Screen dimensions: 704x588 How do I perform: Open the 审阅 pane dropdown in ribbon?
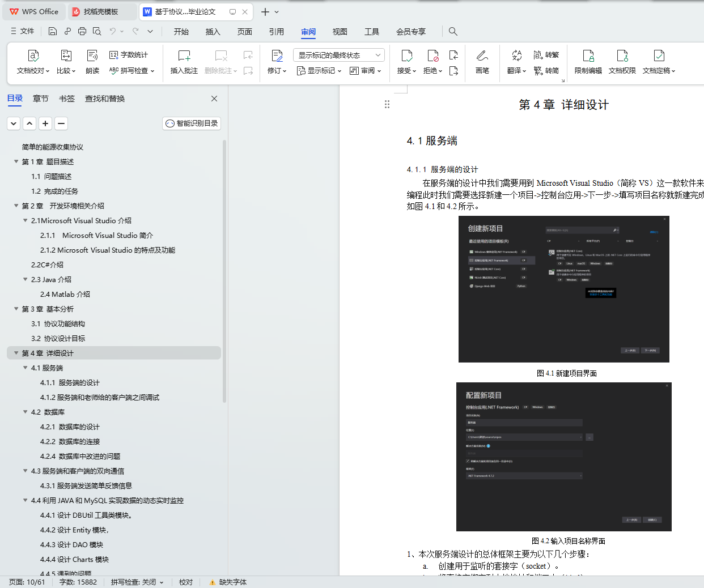(366, 71)
